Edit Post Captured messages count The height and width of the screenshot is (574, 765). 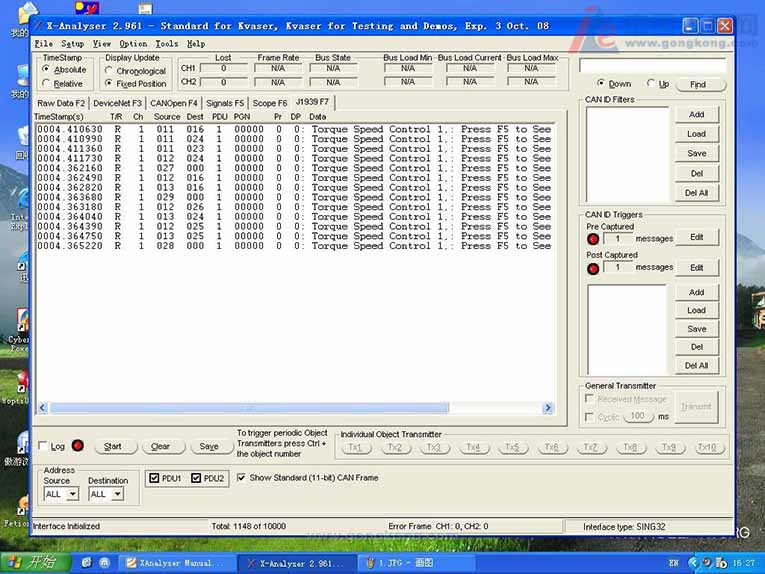click(697, 267)
